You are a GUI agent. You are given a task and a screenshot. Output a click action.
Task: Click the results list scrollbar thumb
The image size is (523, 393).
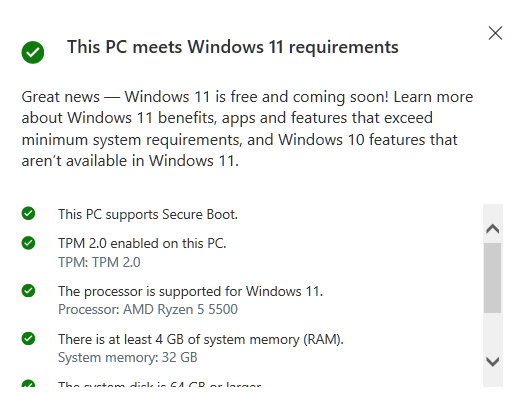click(493, 278)
